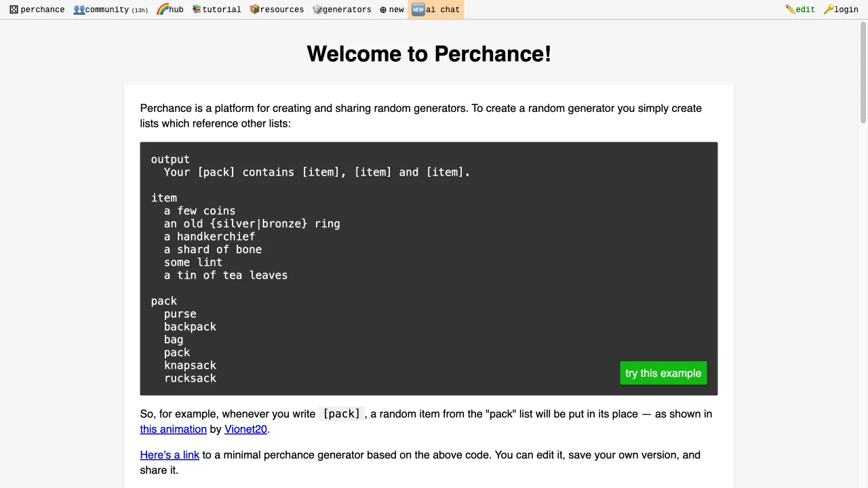Click the NEW badge icon beside ai chat

[x=418, y=9]
